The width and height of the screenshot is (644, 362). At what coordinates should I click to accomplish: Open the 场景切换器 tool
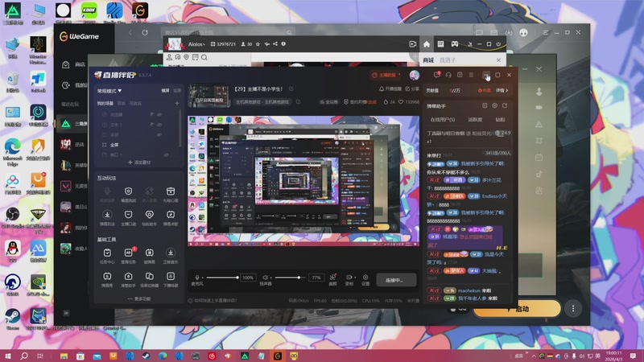click(x=150, y=279)
